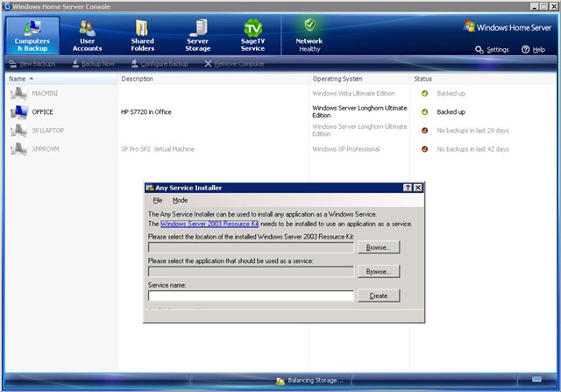Click the Service name input field

(251, 296)
